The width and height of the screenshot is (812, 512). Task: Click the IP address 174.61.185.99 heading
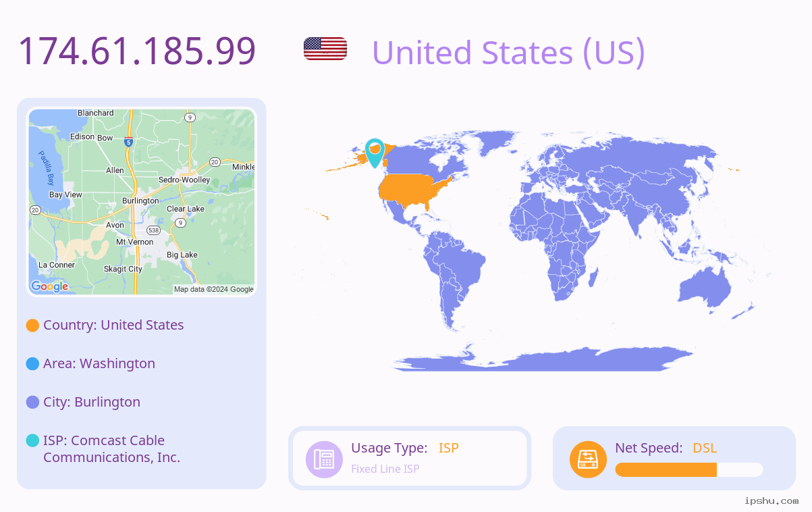137,51
